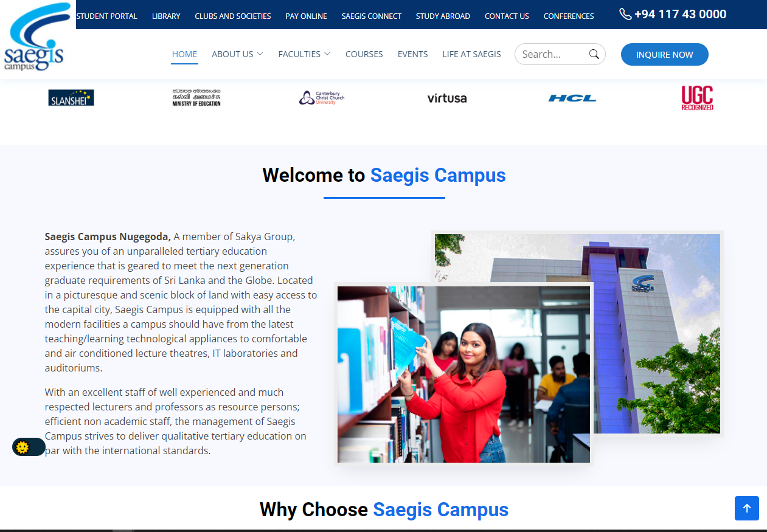This screenshot has height=532, width=767.
Task: Open the Pay Online link
Action: [x=306, y=16]
